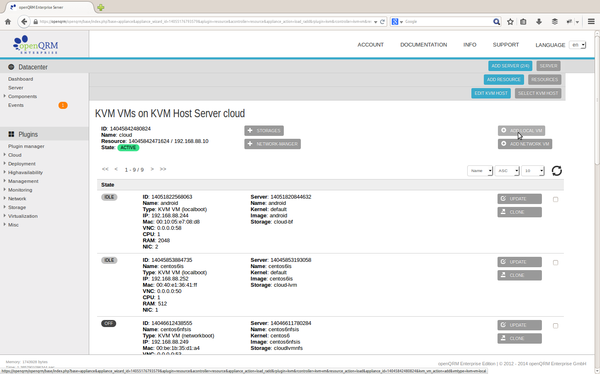Select the openQRM Enterprise Server browser tab
Viewport: 600px width, 374px height.
point(50,7)
